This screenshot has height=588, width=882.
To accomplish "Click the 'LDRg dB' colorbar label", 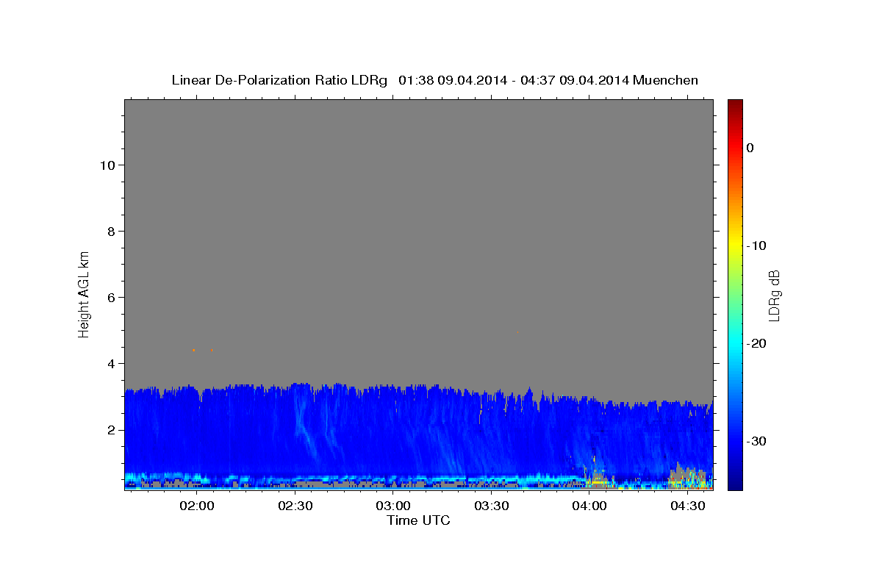I will (x=774, y=295).
